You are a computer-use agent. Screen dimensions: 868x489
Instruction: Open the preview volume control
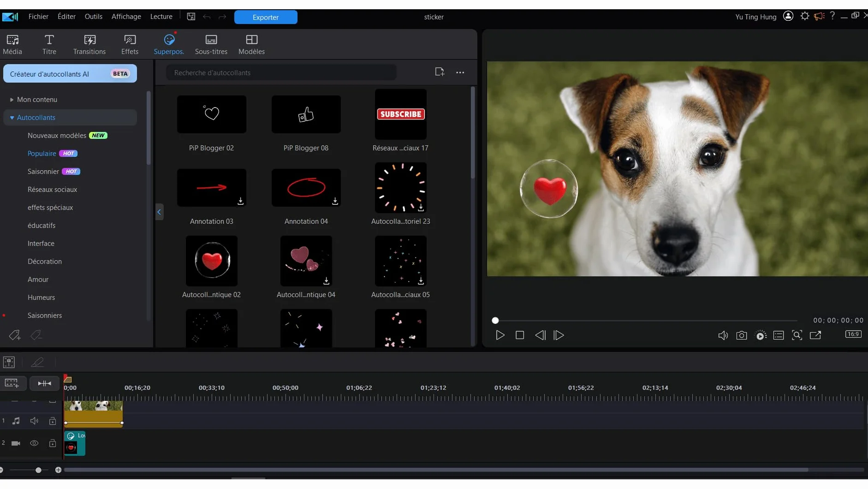tap(723, 335)
